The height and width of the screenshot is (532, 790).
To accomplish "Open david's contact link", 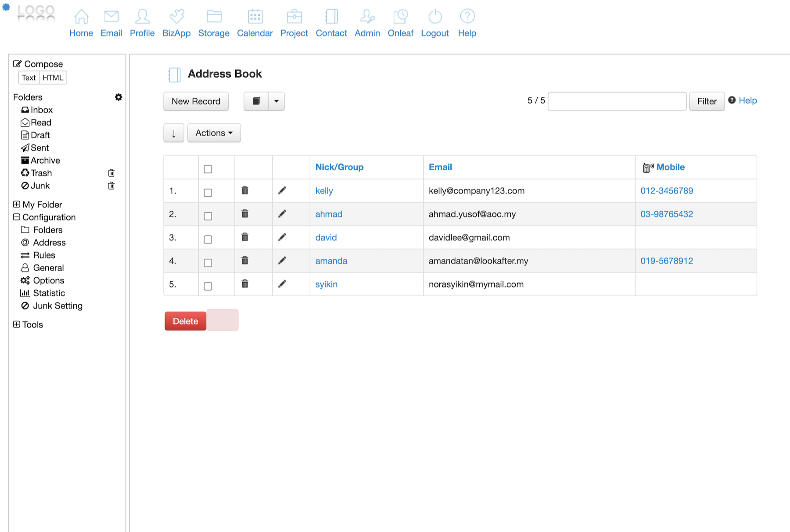I will point(326,237).
